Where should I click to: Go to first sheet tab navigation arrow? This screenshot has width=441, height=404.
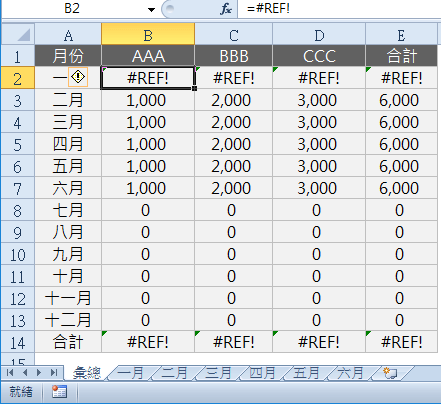pyautogui.click(x=10, y=373)
